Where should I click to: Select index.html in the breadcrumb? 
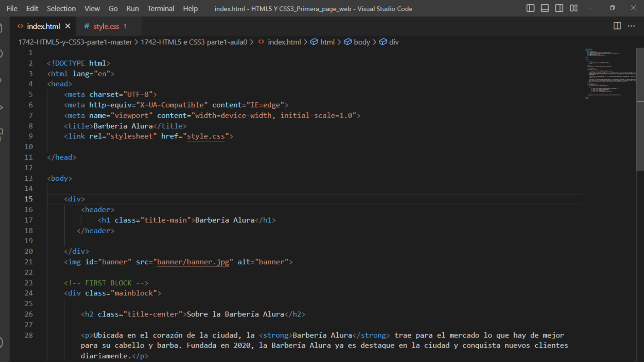coord(284,42)
